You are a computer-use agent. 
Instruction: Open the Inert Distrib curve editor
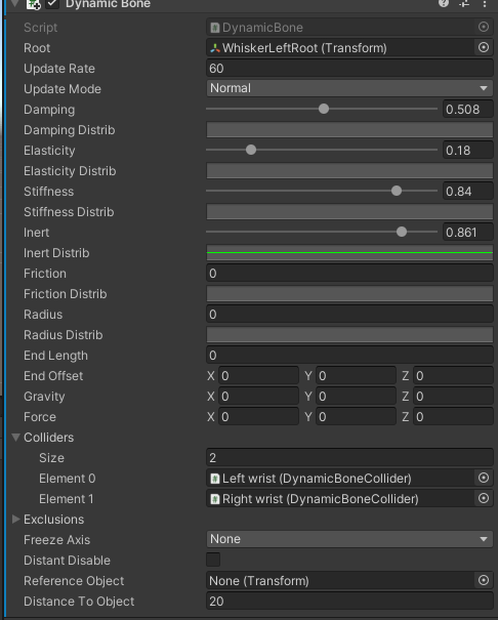[350, 253]
